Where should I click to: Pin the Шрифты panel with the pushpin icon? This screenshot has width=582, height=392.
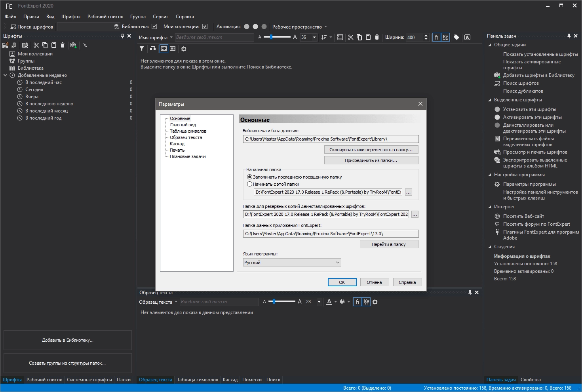coord(122,36)
